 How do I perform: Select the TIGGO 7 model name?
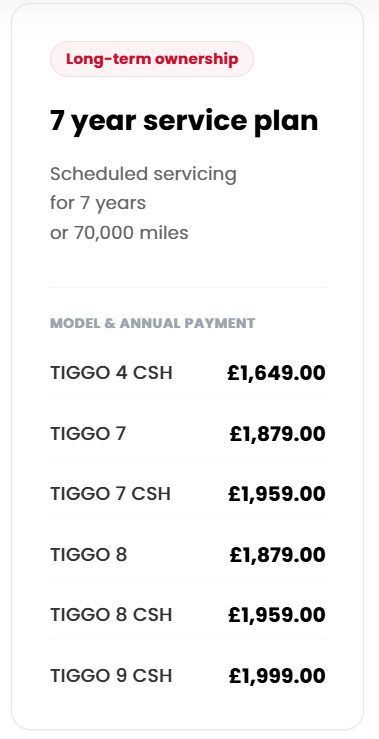[88, 434]
